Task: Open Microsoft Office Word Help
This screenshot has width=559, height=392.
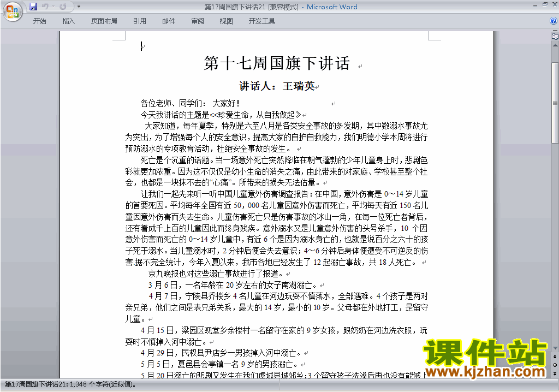Action: (554, 21)
